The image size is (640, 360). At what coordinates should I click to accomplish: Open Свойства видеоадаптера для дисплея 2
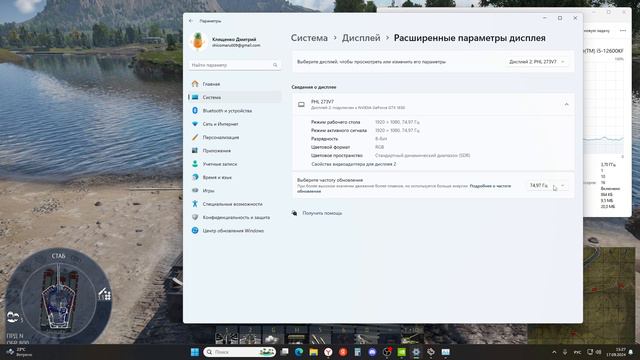353,164
